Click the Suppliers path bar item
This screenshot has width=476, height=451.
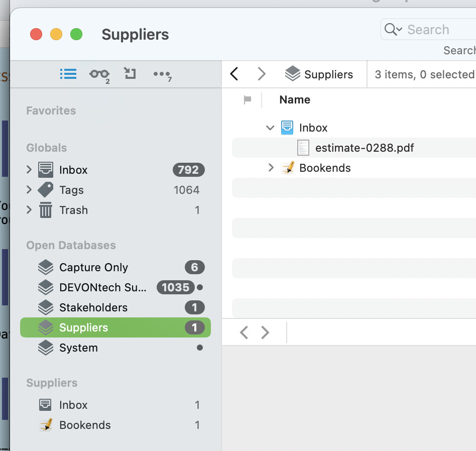[x=319, y=74]
